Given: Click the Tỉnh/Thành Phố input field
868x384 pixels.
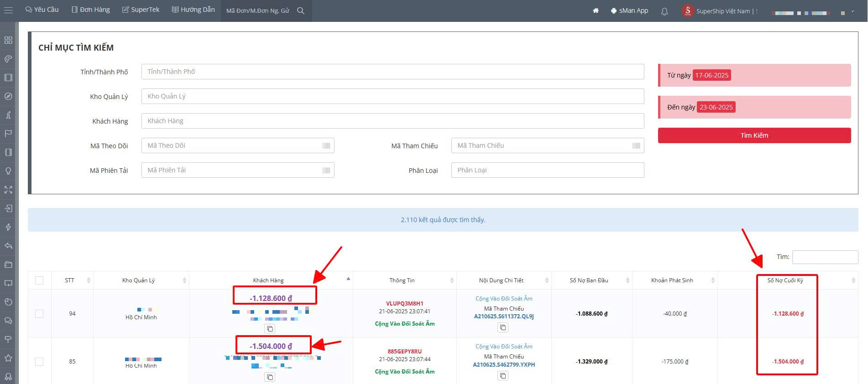Looking at the screenshot, I should [x=393, y=72].
